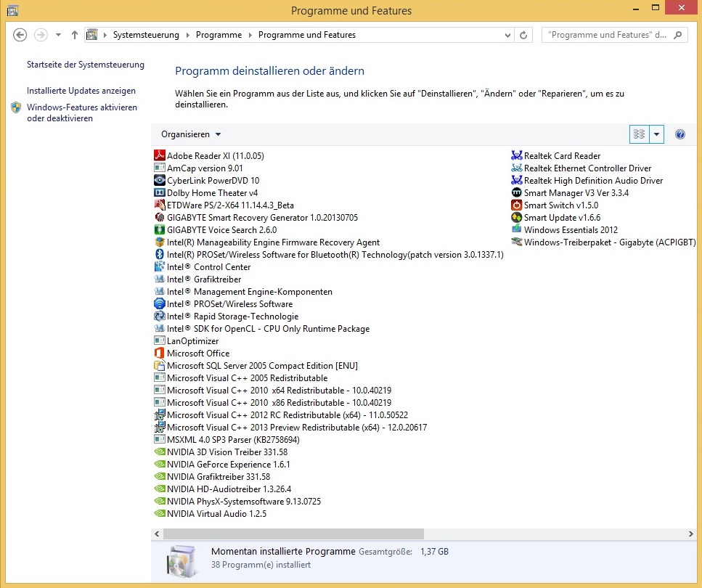The width and height of the screenshot is (702, 588).
Task: Change view with the view layout button
Action: coord(640,134)
